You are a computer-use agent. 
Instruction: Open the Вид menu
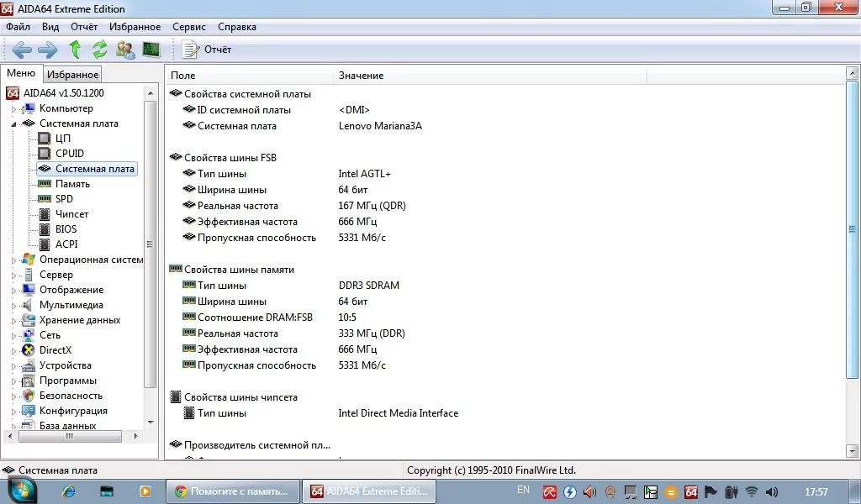(x=50, y=27)
